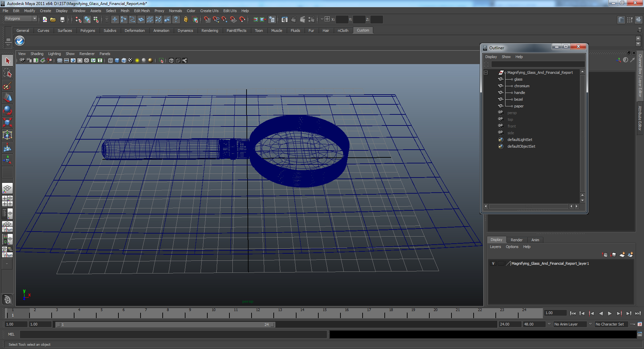Select the arrow Select tool
This screenshot has height=349, width=644.
(x=7, y=61)
